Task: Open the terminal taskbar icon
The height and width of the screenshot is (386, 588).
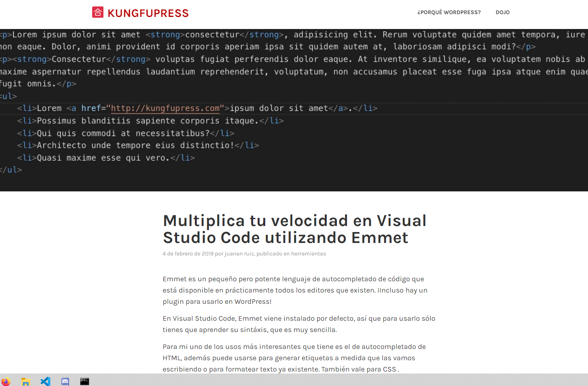Action: tap(85, 381)
